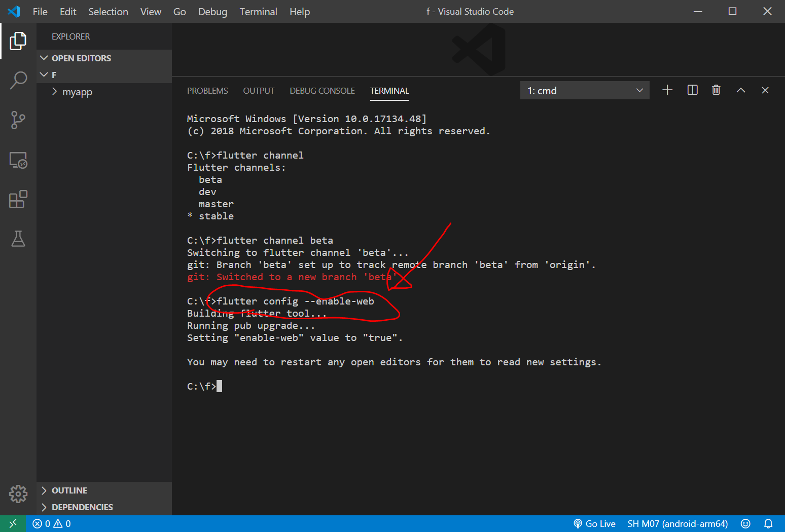Image resolution: width=785 pixels, height=532 pixels.
Task: Click 'Setting "enable-web" value' output line
Action: tap(295, 338)
